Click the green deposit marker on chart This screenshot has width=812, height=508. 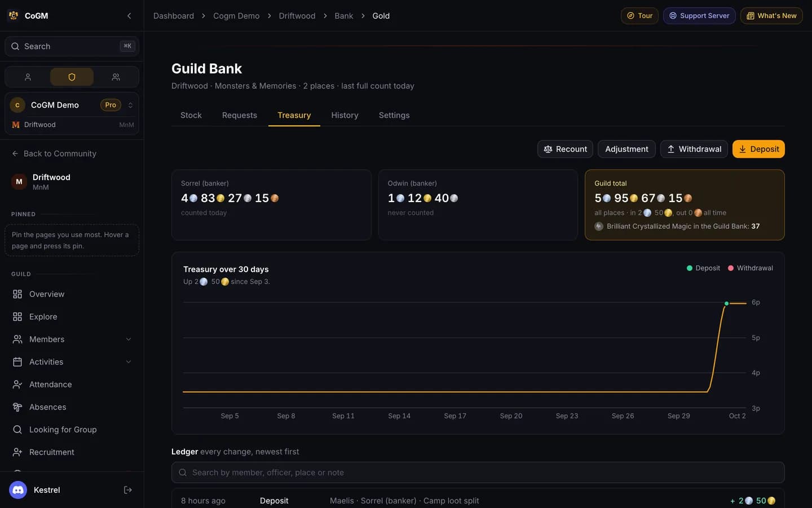[x=726, y=304]
